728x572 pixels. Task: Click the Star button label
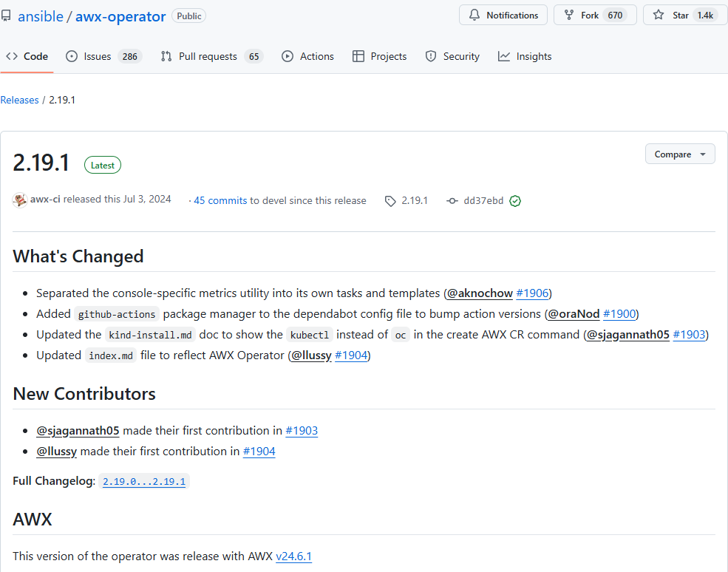(680, 16)
